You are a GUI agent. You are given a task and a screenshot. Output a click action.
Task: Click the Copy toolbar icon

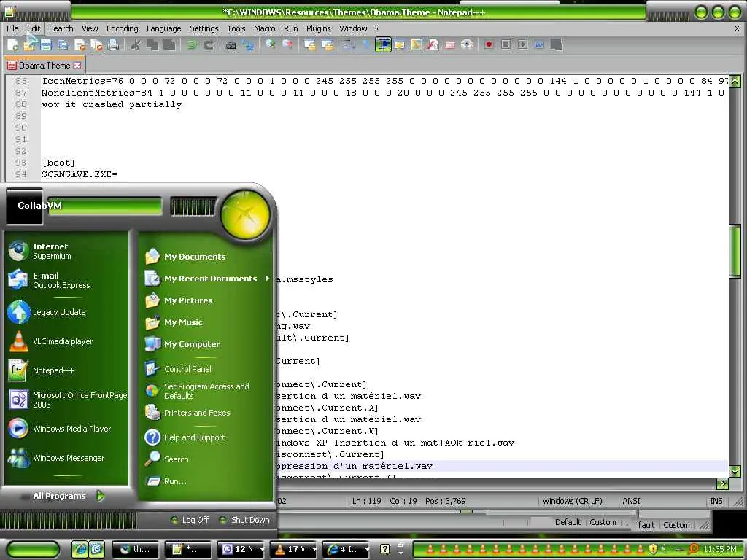152,44
